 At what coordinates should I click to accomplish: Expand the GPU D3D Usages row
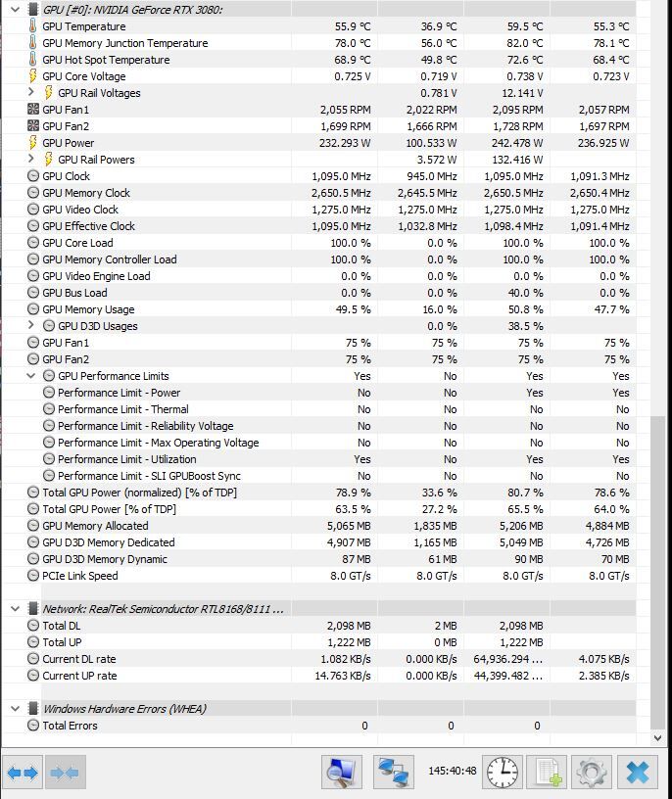31,326
